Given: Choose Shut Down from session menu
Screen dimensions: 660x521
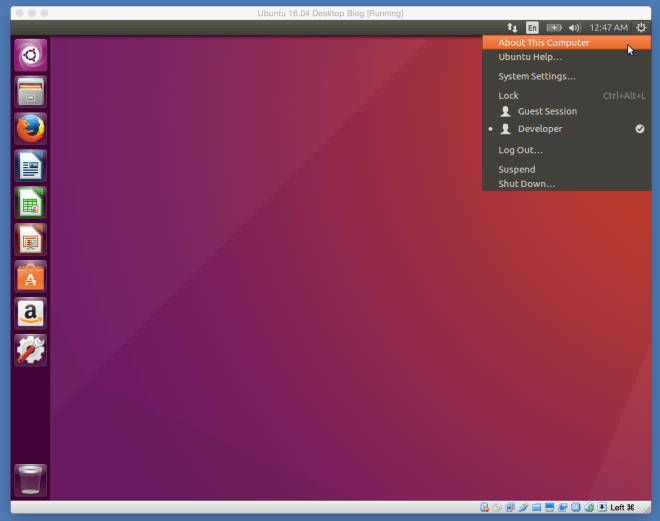Looking at the screenshot, I should tap(526, 184).
